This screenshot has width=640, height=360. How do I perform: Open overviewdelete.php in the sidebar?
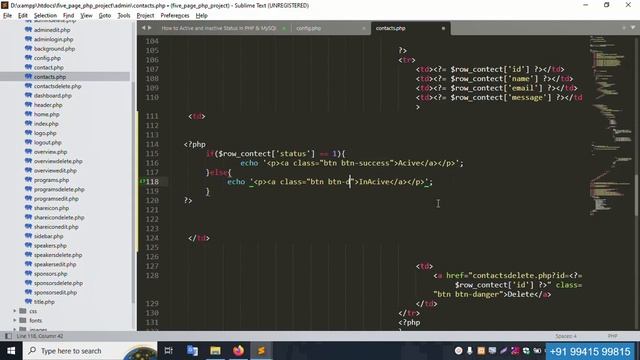(58, 161)
